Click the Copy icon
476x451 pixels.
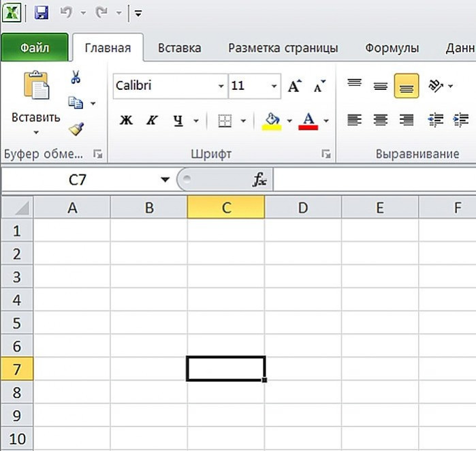coord(76,103)
